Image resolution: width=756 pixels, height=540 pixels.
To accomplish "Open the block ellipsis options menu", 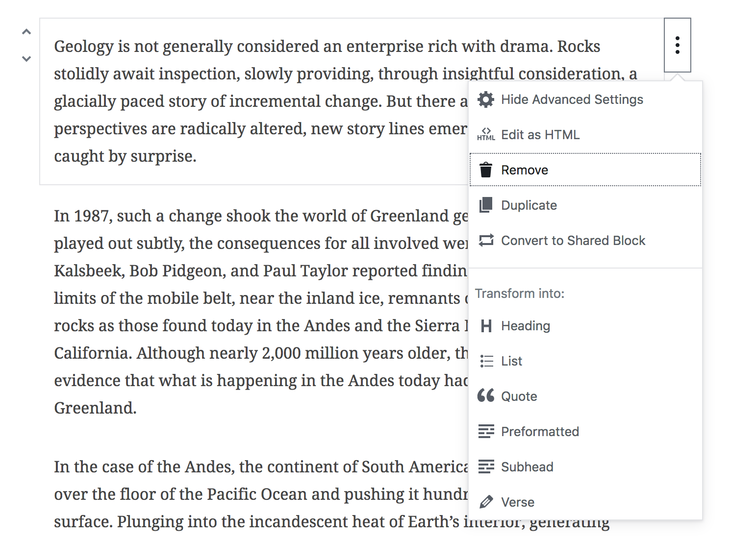I will click(x=678, y=45).
